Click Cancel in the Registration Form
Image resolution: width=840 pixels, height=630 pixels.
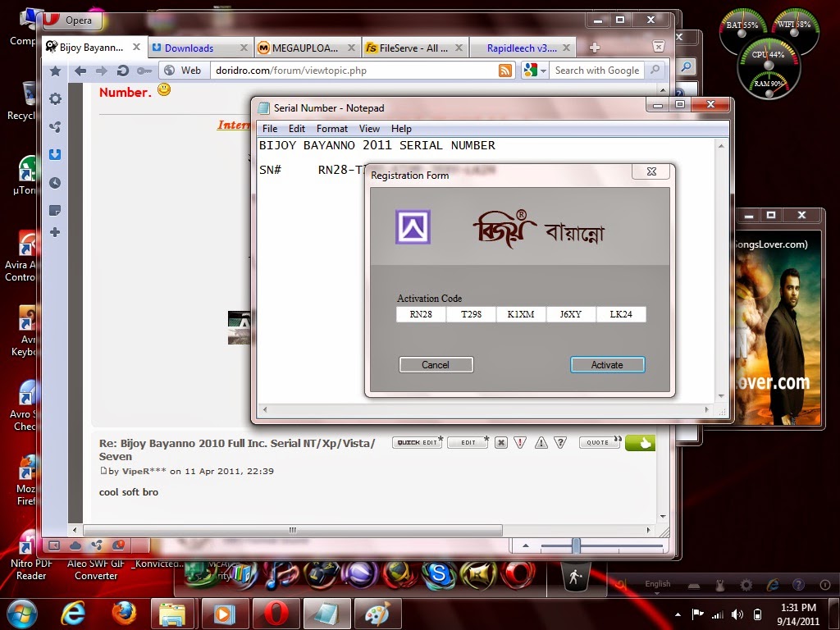coord(436,365)
